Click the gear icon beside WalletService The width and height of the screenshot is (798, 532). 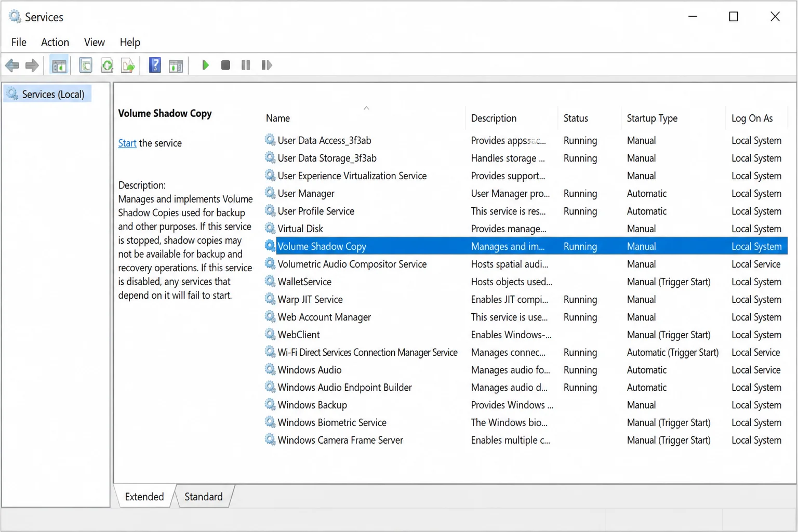(270, 282)
